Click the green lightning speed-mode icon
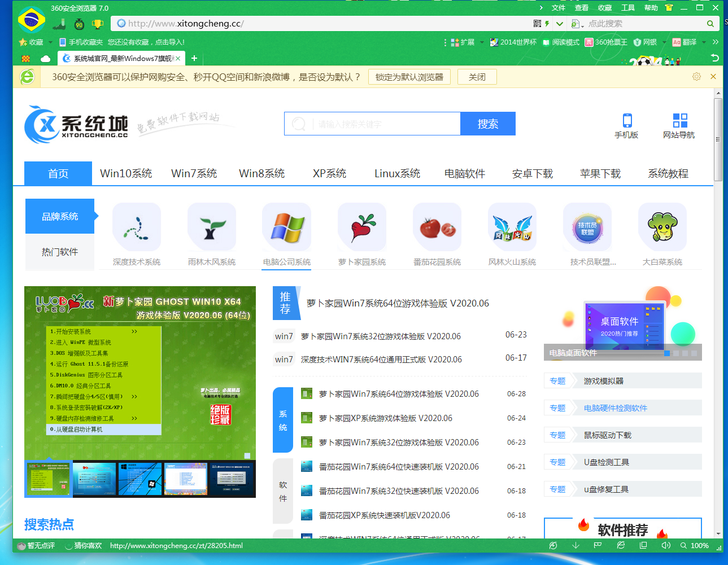 pyautogui.click(x=547, y=24)
